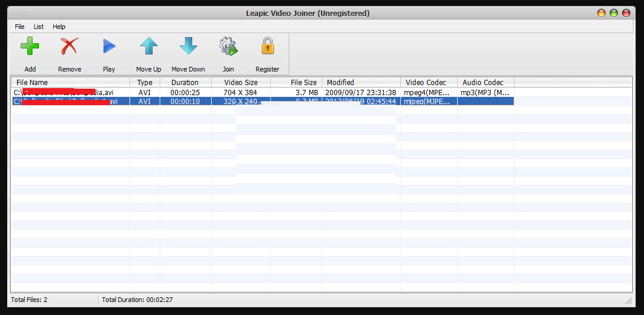This screenshot has width=644, height=315.
Task: Click the Move Up arrow icon
Action: pos(148,46)
